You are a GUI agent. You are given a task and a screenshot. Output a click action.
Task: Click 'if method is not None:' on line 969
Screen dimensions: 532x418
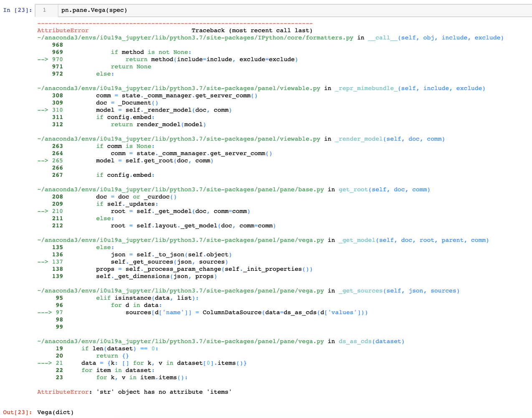coord(151,52)
